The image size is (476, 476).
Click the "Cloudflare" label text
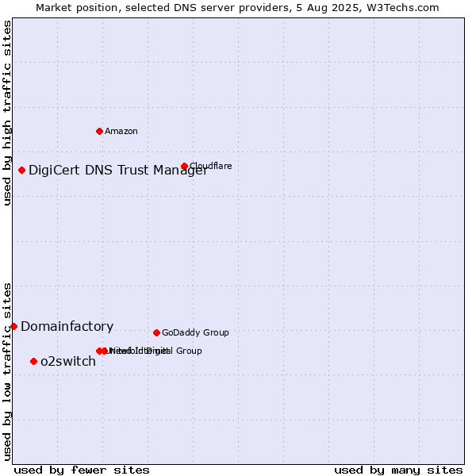point(211,166)
